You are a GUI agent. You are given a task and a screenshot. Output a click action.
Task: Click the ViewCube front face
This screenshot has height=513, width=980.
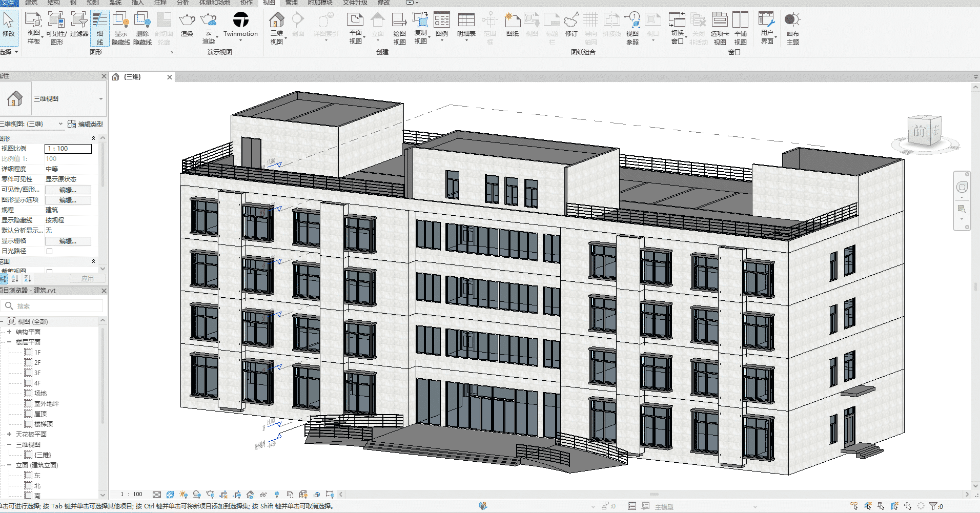coord(919,131)
